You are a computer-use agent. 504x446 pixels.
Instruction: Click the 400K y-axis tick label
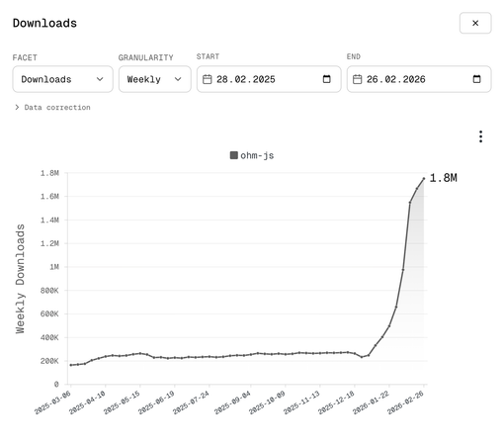49,337
